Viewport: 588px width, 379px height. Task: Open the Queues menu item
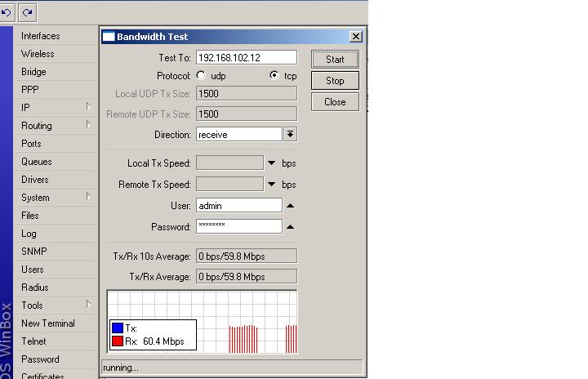coord(56,162)
